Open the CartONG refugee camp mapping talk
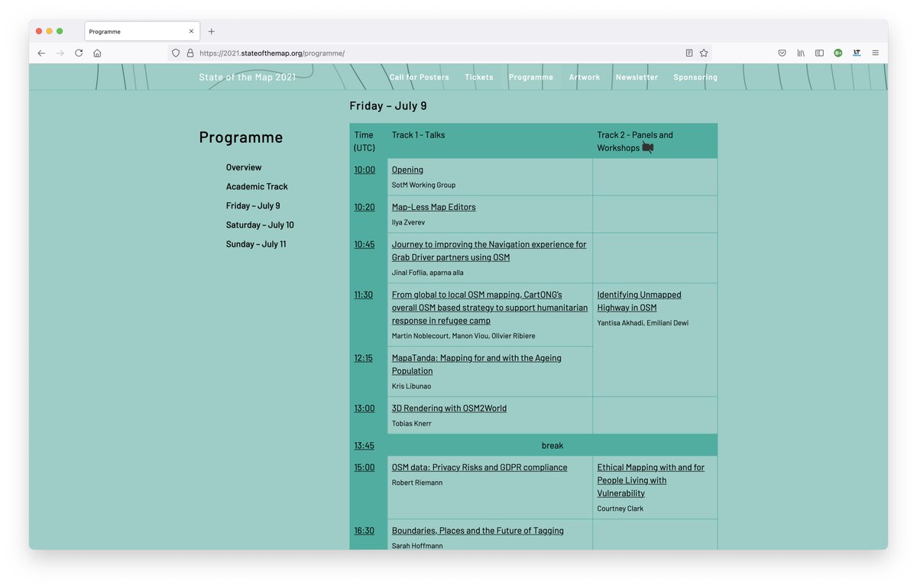 coord(490,308)
